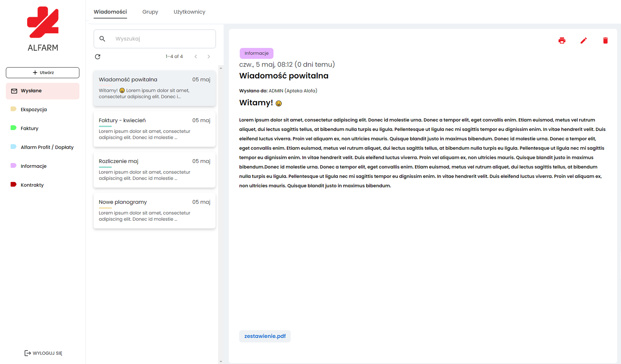
Task: Click the search magnifier icon
Action: pyautogui.click(x=102, y=39)
